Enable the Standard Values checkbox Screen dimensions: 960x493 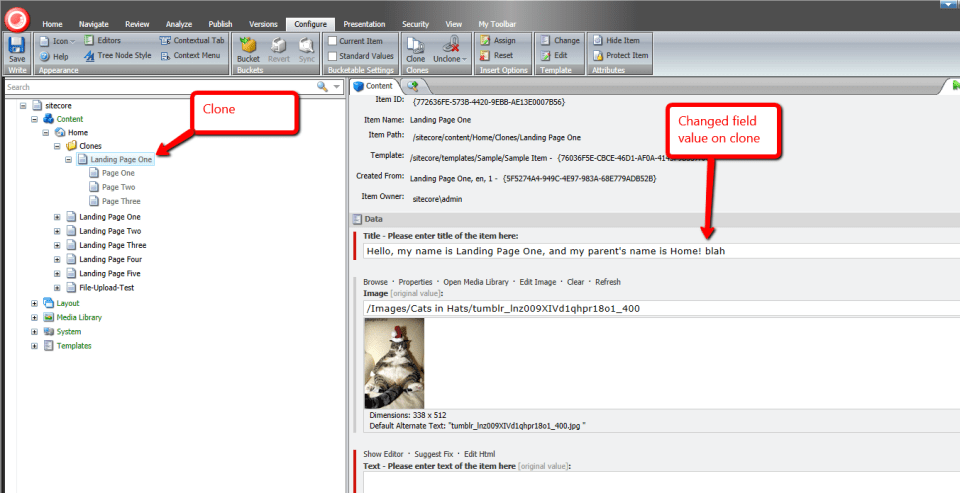pos(333,56)
